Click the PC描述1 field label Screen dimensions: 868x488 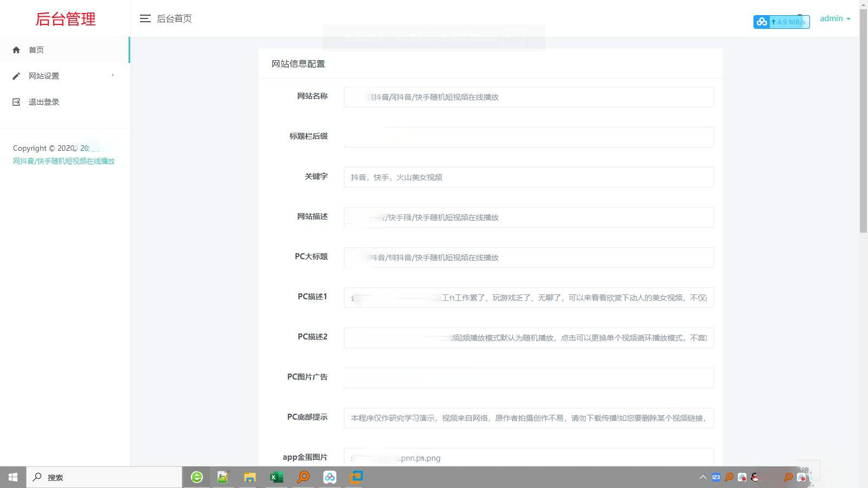(x=312, y=297)
